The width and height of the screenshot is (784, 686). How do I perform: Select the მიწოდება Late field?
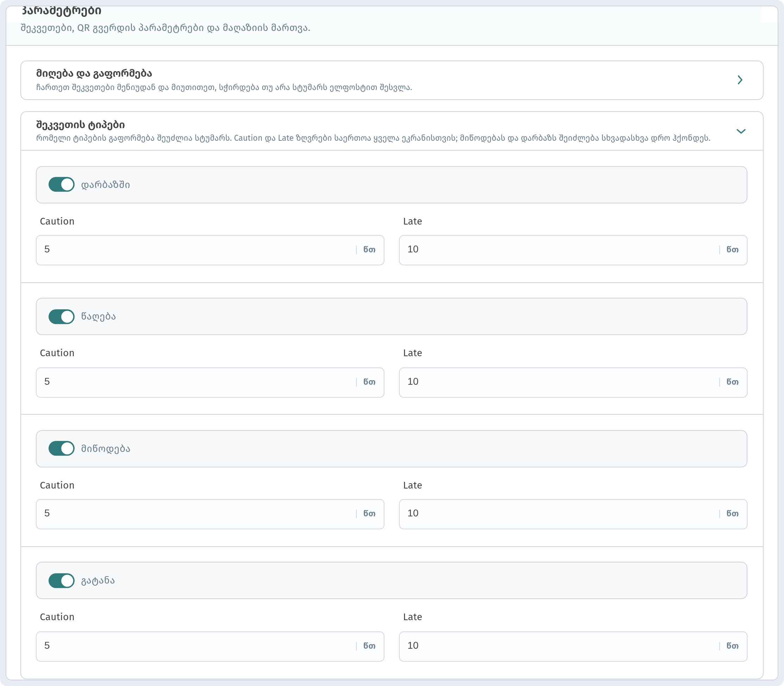(x=573, y=514)
